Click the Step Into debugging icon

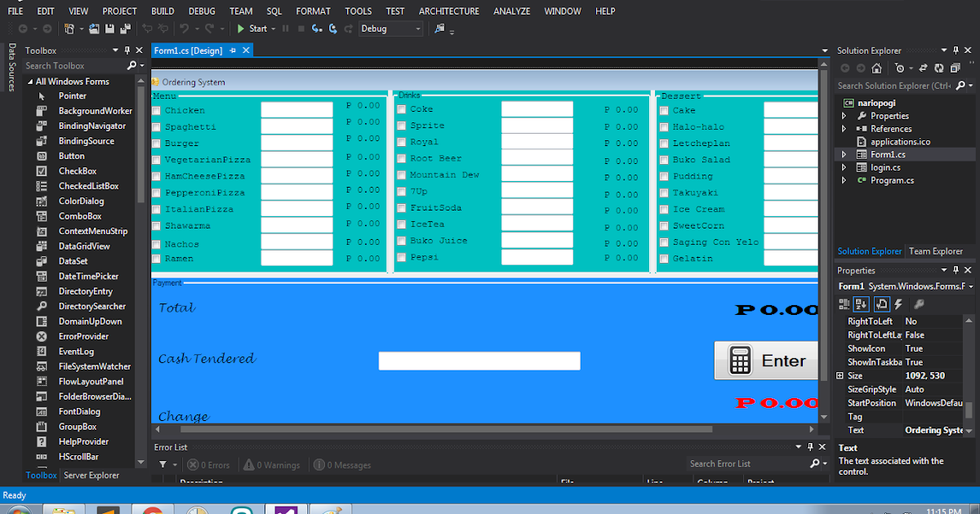(317, 29)
